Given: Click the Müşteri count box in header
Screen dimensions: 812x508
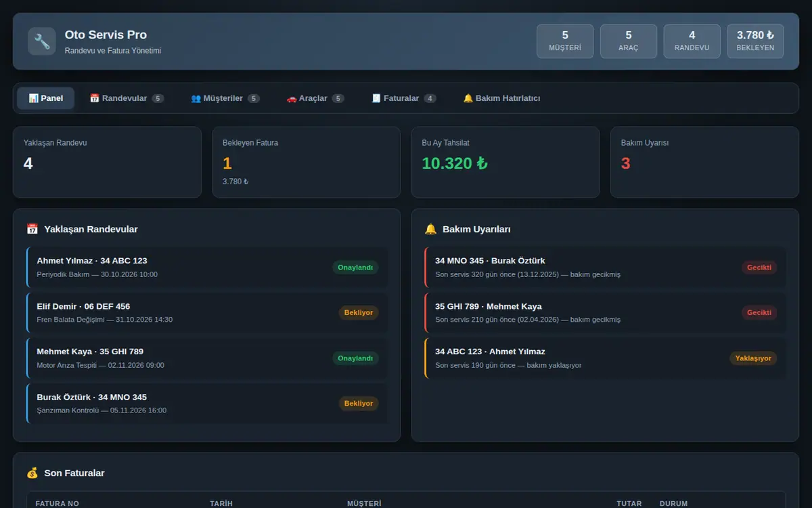Looking at the screenshot, I should [x=565, y=41].
